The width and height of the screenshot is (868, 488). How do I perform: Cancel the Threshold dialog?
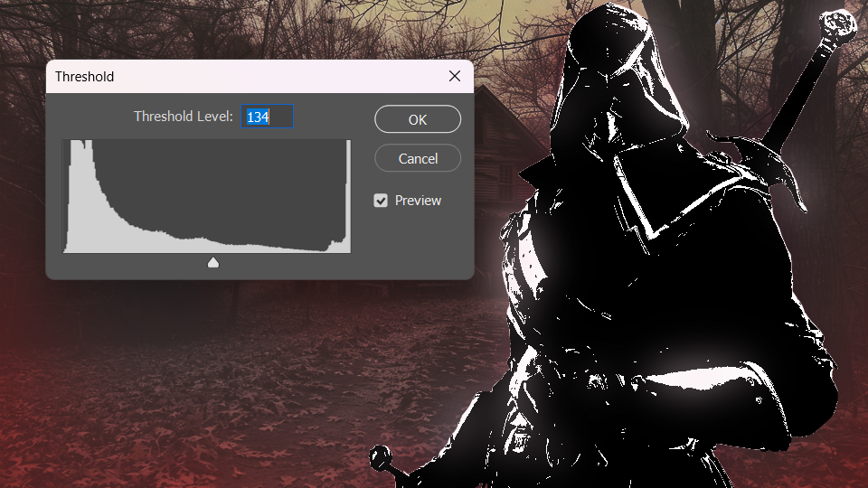[418, 158]
